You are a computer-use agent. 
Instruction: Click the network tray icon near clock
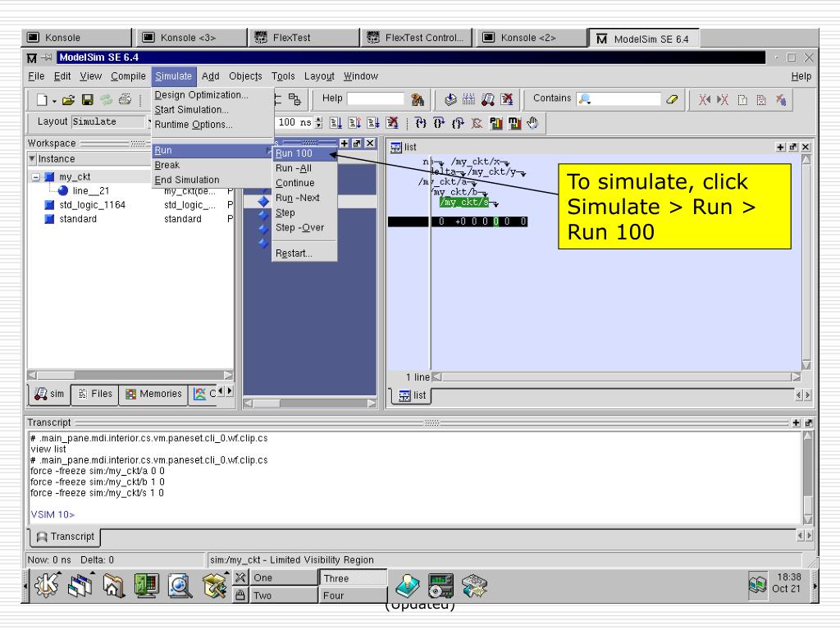757,584
